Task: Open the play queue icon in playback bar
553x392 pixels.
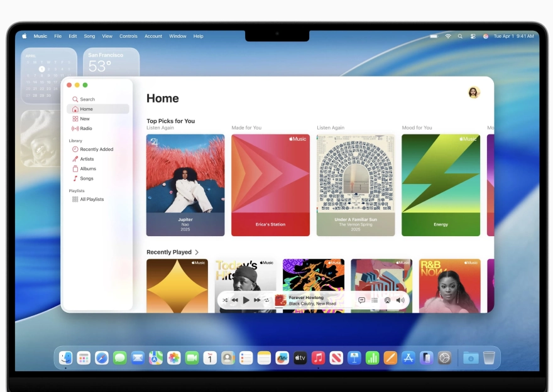Action: 375,300
